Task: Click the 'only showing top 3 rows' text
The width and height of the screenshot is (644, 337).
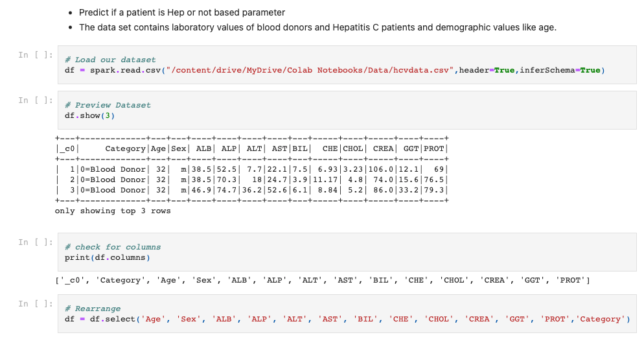Action: [113, 211]
